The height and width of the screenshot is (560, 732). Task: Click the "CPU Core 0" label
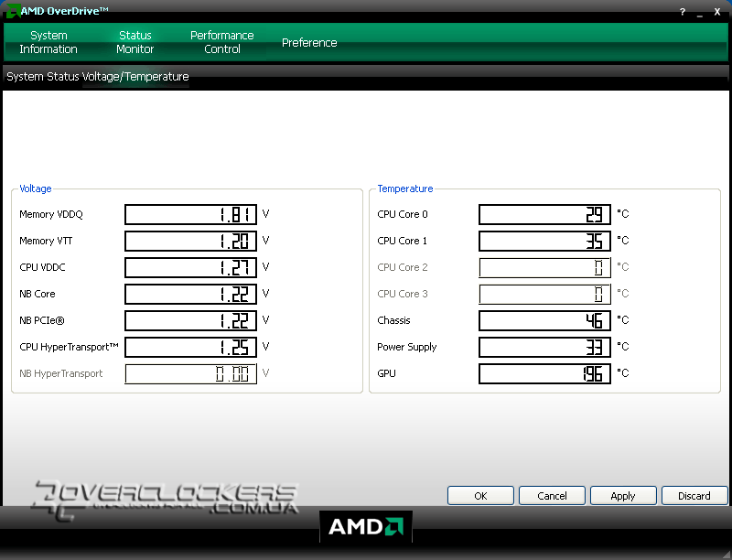click(x=403, y=214)
